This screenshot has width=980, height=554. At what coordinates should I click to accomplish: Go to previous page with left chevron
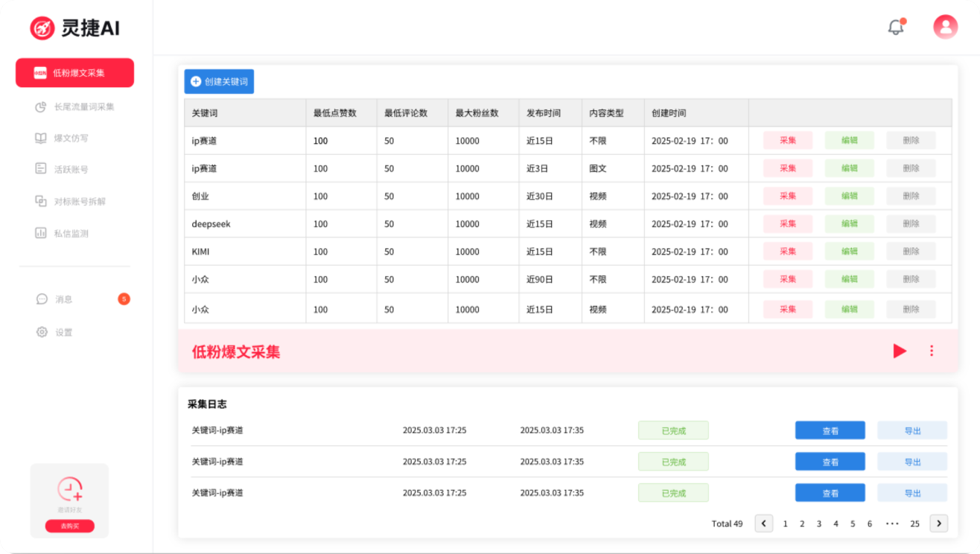[763, 523]
